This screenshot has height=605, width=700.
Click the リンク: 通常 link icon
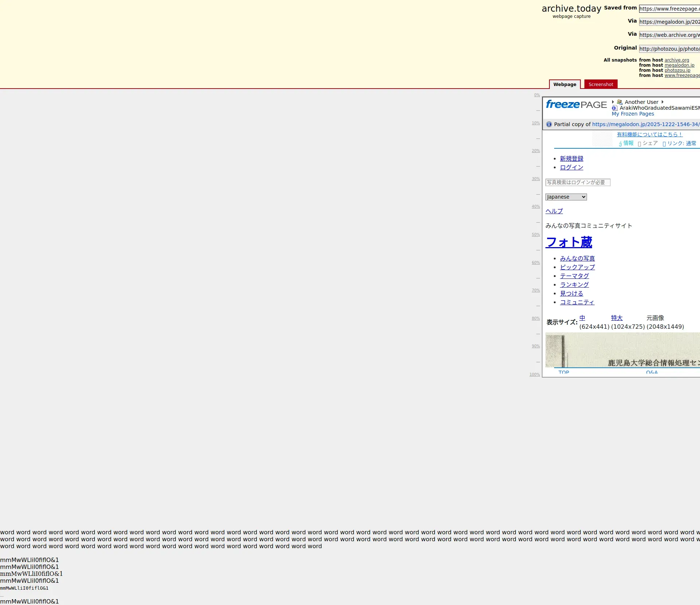664,144
